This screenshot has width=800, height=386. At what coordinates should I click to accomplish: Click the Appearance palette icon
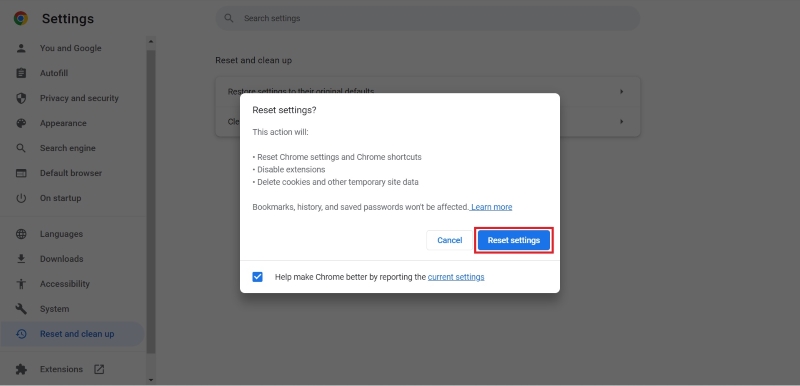tap(21, 123)
